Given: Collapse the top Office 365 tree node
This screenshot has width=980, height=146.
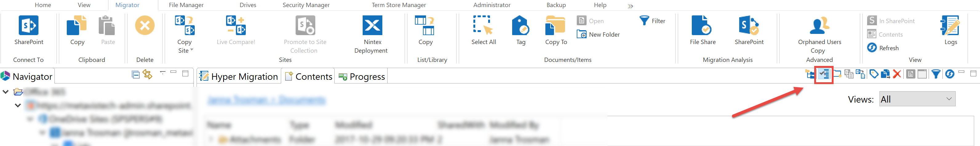Looking at the screenshot, I should 6,92.
